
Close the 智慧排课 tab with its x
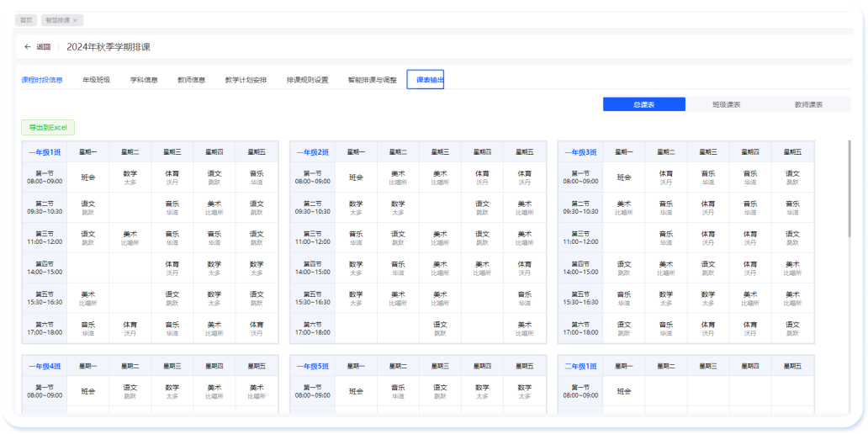click(75, 20)
